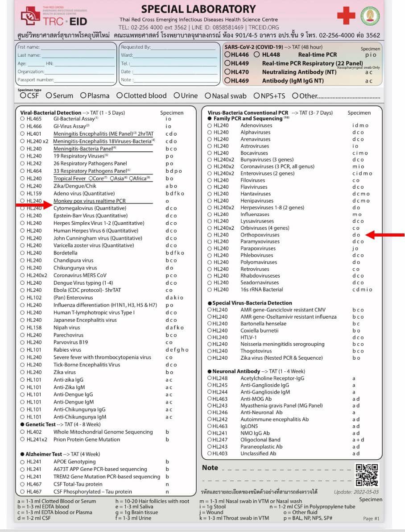The height and width of the screenshot is (532, 405).
Task: Tick the CSF Total-Tau protein circle
Action: (x=22, y=484)
